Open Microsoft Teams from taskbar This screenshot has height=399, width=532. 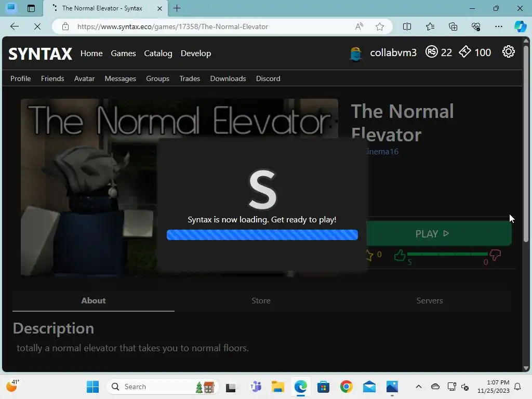pos(256,387)
